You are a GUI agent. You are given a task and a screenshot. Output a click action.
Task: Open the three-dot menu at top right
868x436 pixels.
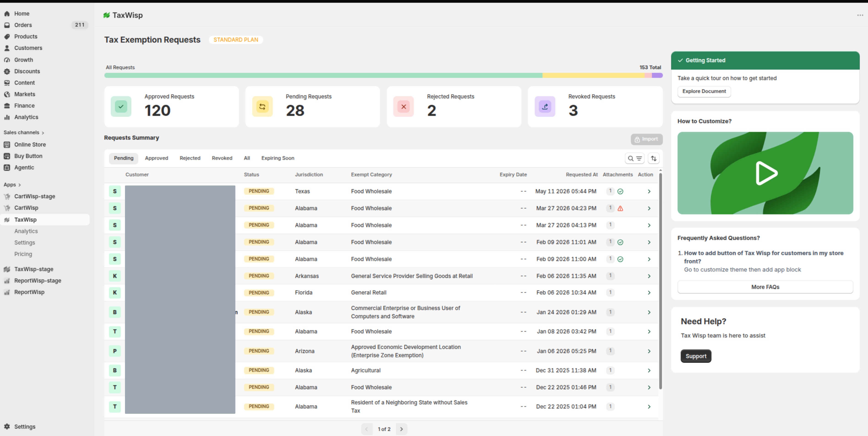[860, 15]
